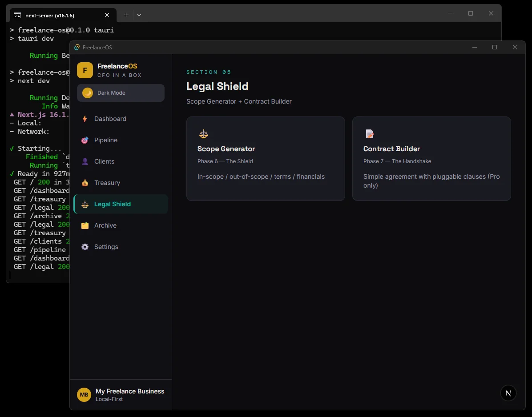The image size is (532, 417).
Task: Minimize the terminal window
Action: [450, 13]
